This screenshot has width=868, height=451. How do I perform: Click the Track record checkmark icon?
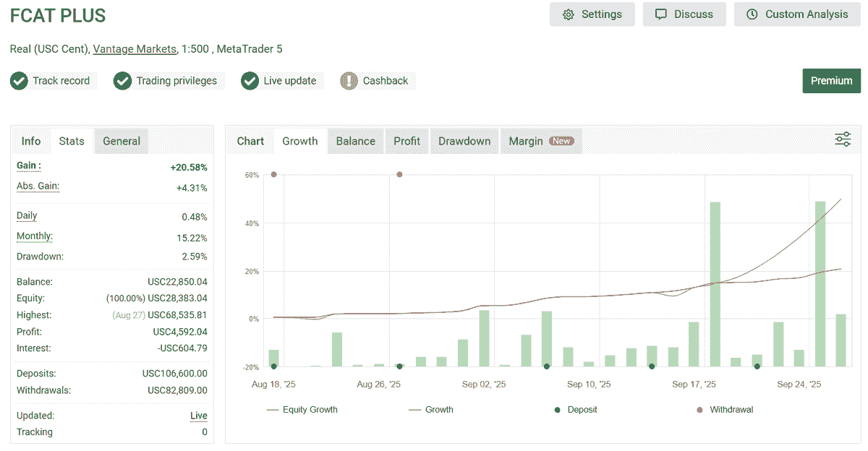(x=20, y=81)
